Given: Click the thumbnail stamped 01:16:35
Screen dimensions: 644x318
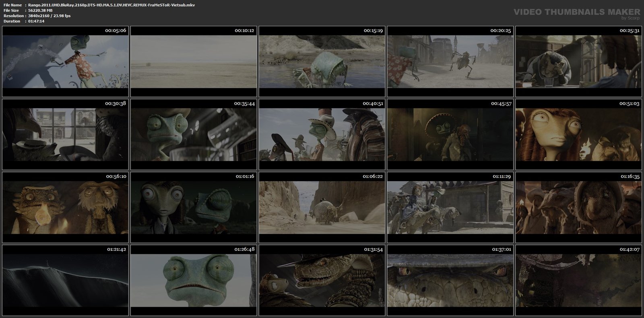Looking at the screenshot, I should tap(579, 207).
